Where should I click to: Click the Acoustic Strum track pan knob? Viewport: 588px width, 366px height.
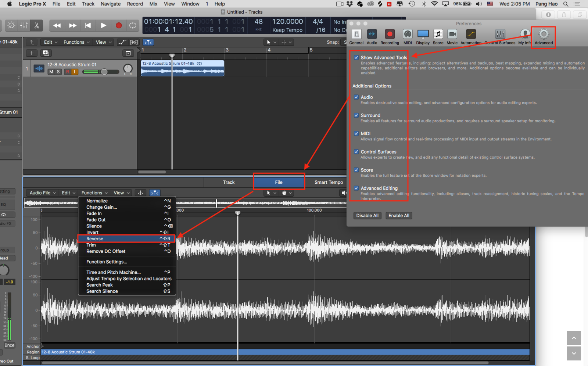pyautogui.click(x=128, y=69)
